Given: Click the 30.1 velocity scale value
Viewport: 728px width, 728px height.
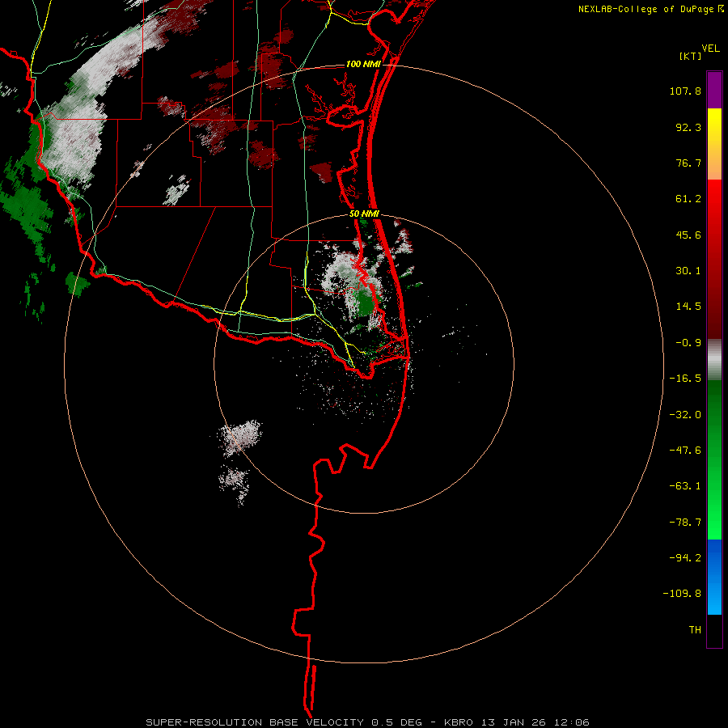Looking at the screenshot, I should (x=688, y=271).
